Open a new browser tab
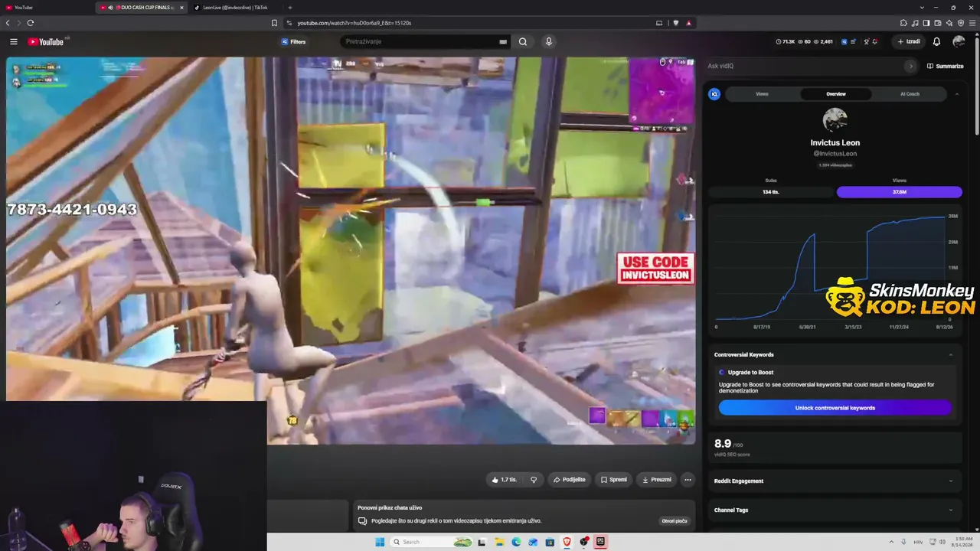 pyautogui.click(x=290, y=7)
